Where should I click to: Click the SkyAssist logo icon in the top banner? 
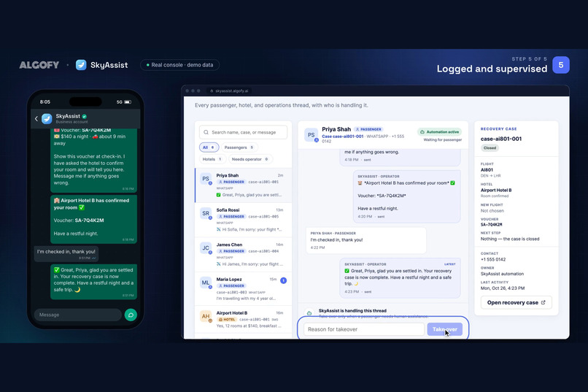[x=81, y=65]
